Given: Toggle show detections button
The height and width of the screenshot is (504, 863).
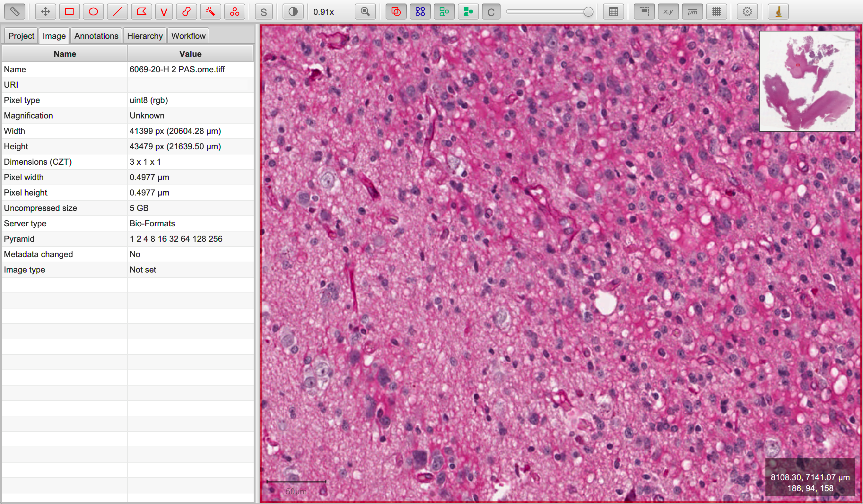Looking at the screenshot, I should pos(444,12).
